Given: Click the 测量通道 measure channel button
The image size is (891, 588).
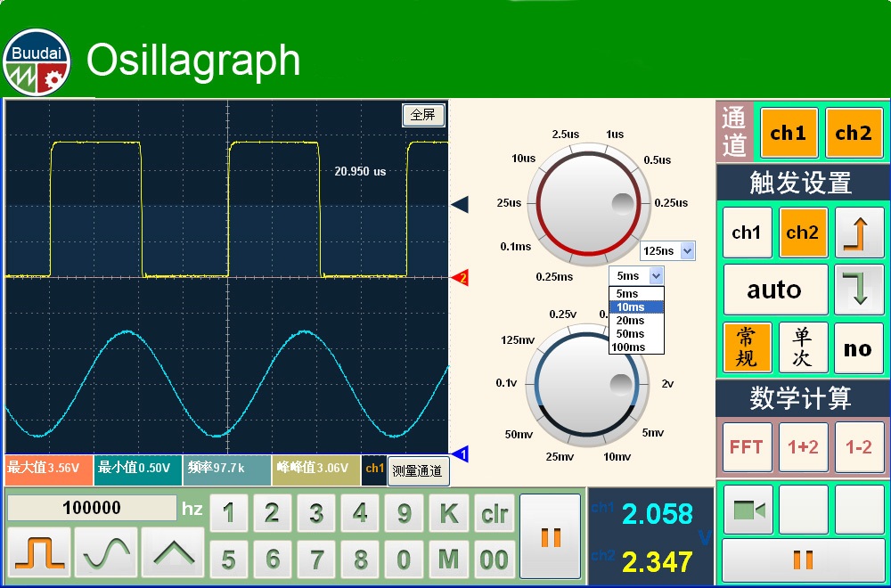Looking at the screenshot, I should point(418,470).
